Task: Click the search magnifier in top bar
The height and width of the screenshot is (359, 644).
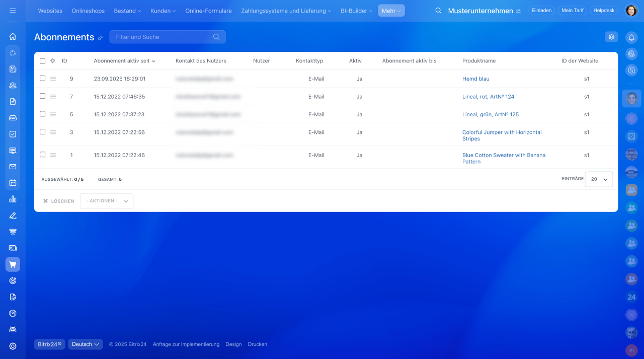Action: pos(438,11)
